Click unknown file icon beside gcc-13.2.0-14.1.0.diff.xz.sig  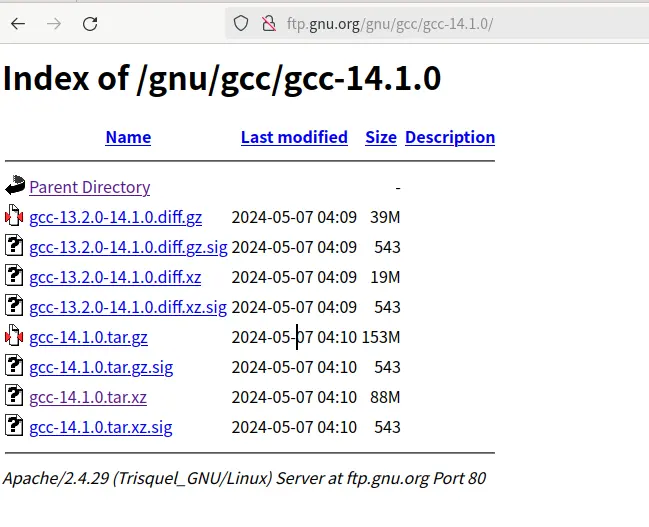14,305
